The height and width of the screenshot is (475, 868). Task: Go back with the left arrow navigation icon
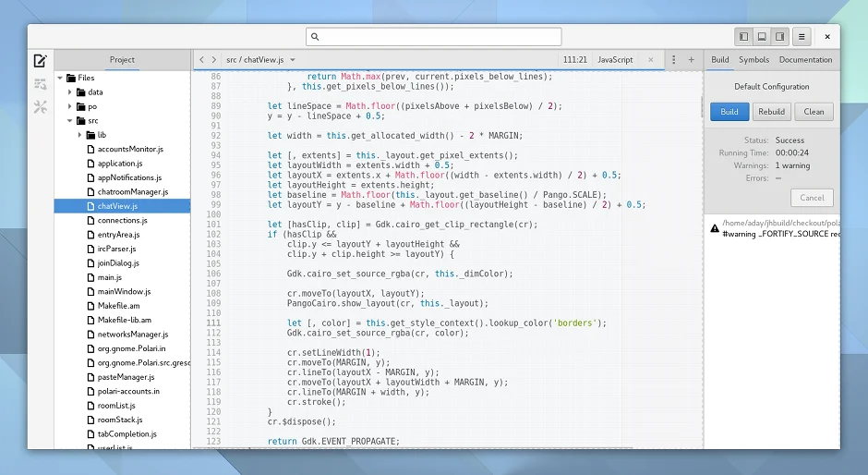click(x=202, y=60)
